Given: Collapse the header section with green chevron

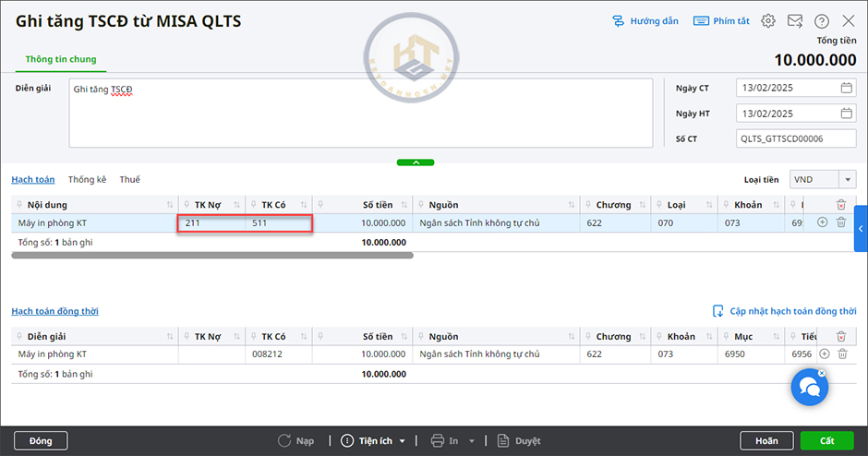Looking at the screenshot, I should click(x=416, y=162).
